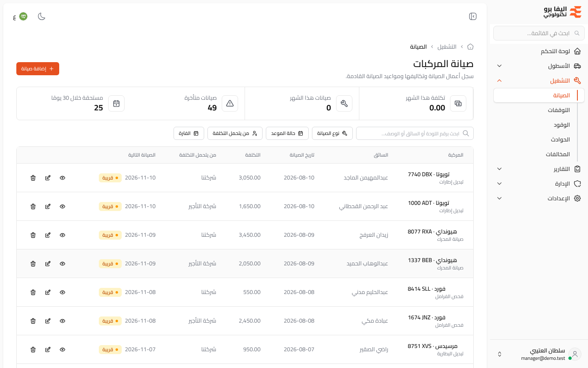Delete the 1337 BEB maintenance record

click(x=33, y=264)
